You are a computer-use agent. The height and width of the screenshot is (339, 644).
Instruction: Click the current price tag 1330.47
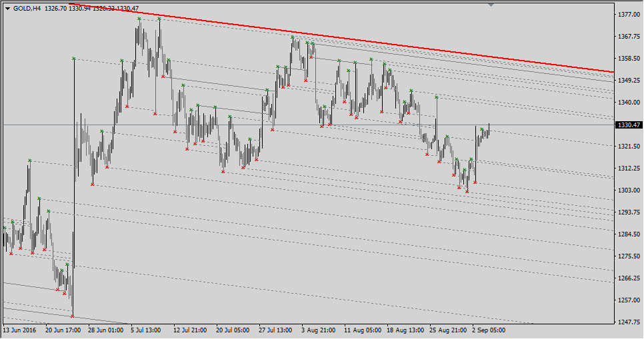(629, 125)
